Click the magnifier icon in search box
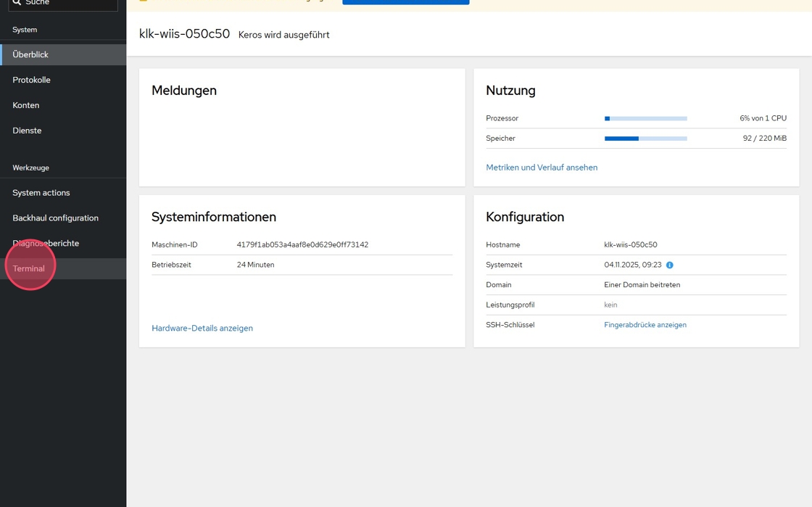The image size is (812, 507). coord(17,3)
